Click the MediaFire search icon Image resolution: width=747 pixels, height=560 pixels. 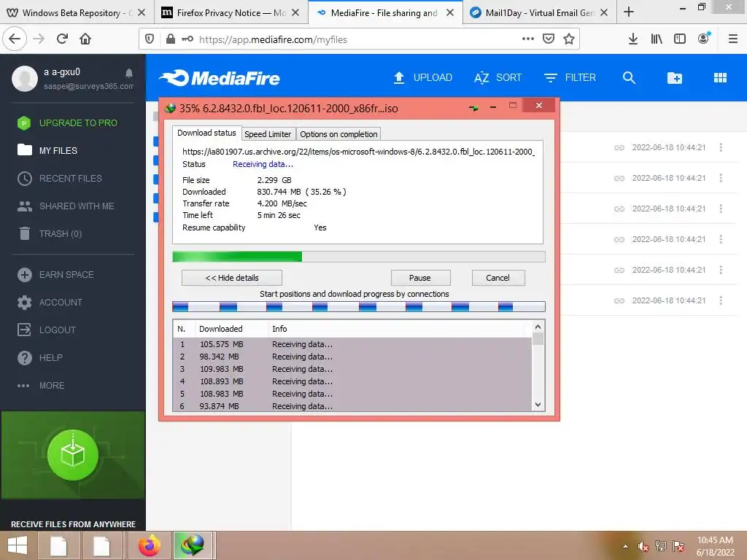click(629, 77)
